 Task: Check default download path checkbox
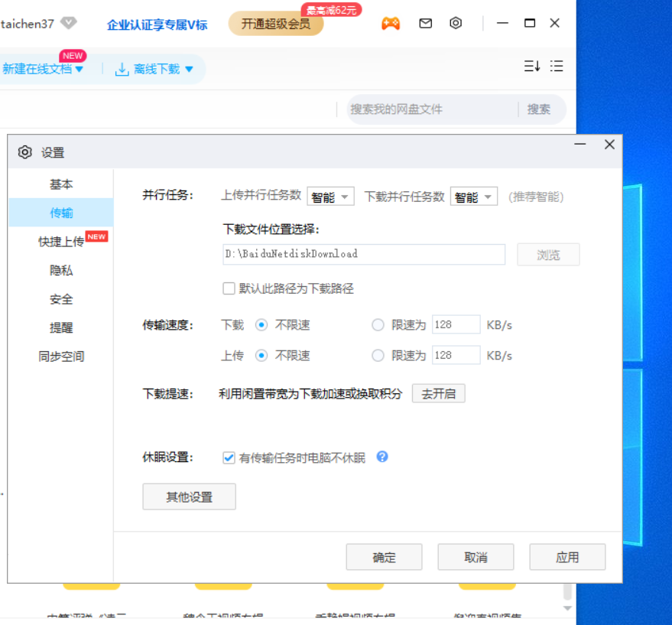[x=229, y=288]
